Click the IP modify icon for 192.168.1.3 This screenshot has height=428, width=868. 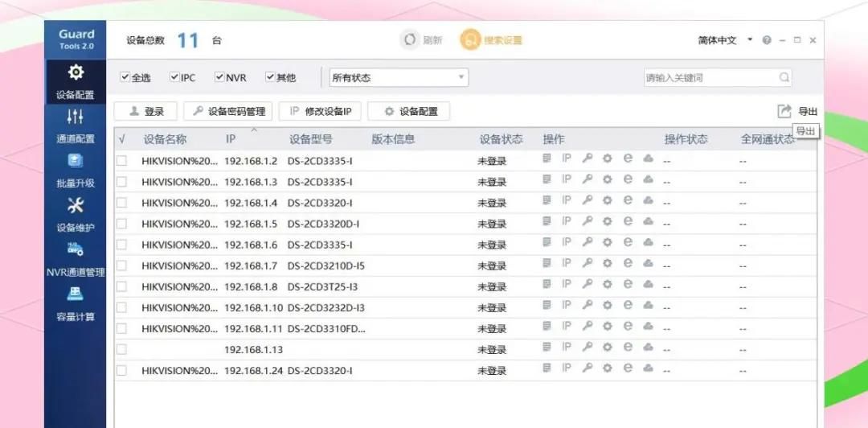[567, 179]
